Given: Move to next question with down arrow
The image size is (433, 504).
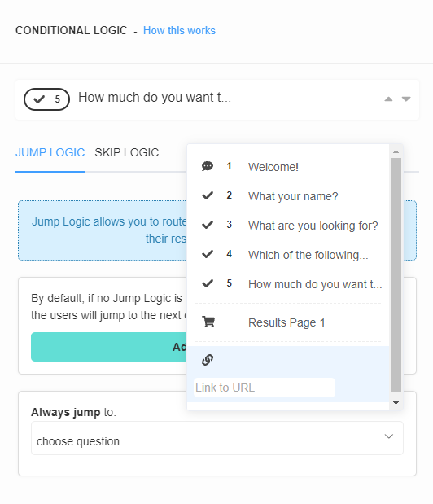Looking at the screenshot, I should (x=406, y=99).
